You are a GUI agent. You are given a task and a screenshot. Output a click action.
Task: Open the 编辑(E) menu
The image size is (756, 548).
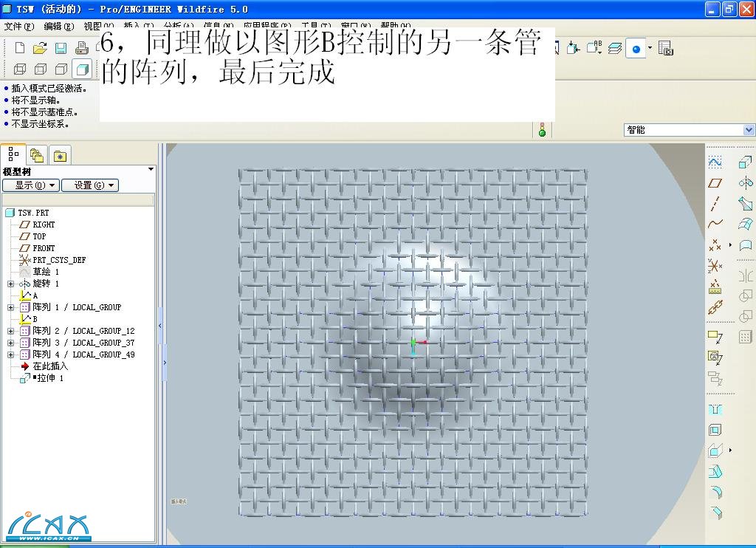pyautogui.click(x=59, y=26)
